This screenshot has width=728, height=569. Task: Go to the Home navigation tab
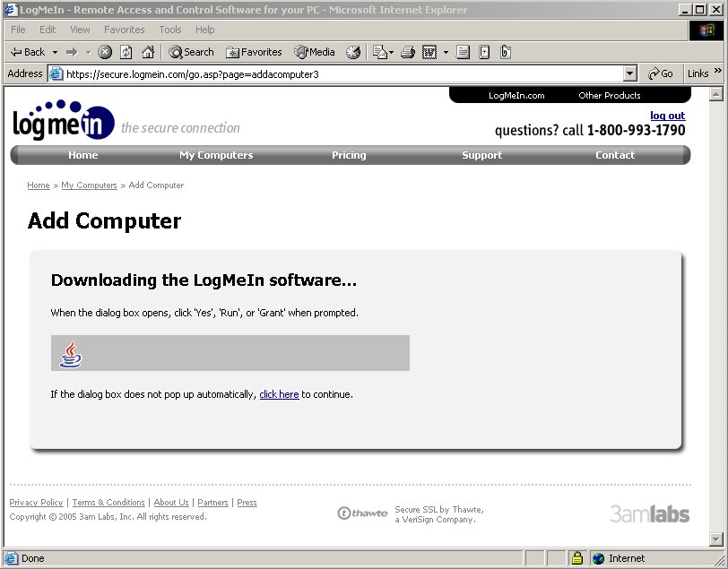tap(83, 155)
